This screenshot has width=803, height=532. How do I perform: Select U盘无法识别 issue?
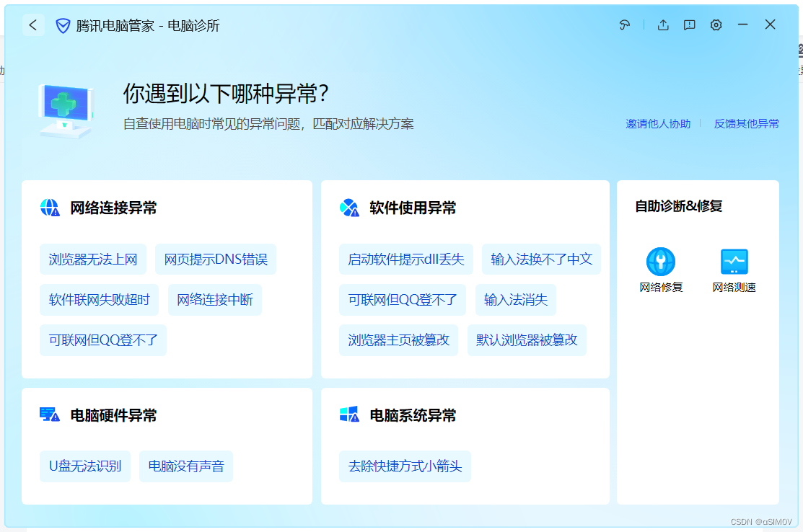point(85,466)
